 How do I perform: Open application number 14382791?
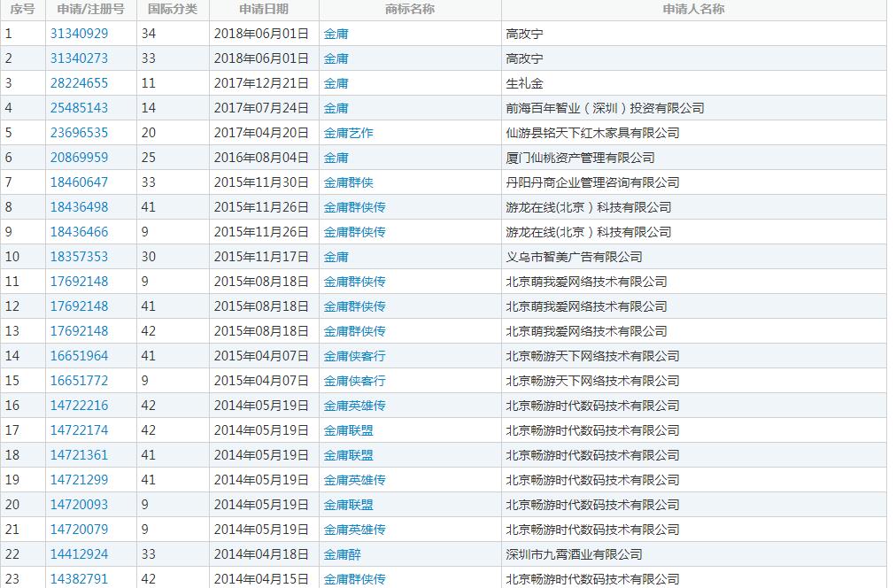[x=79, y=579]
